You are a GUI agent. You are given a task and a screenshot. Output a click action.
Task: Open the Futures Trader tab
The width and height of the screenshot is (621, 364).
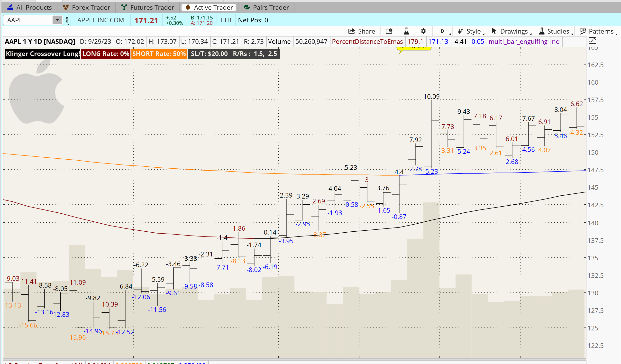point(148,7)
